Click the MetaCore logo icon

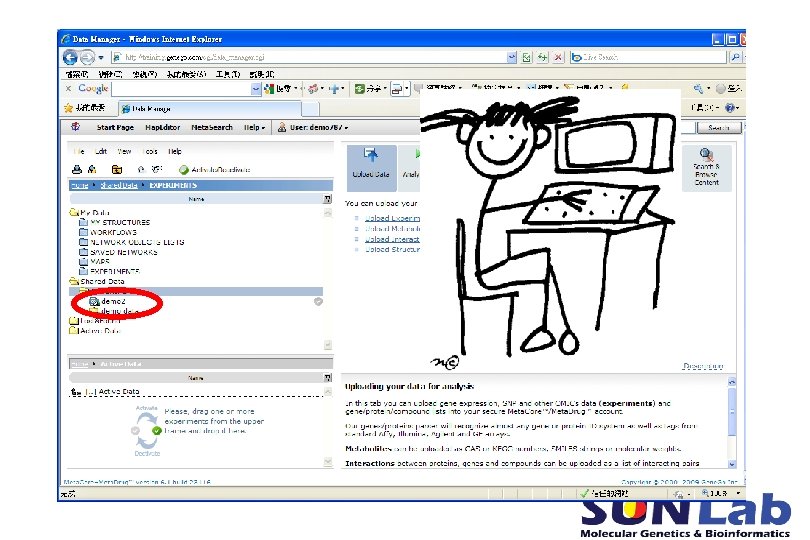click(x=76, y=127)
